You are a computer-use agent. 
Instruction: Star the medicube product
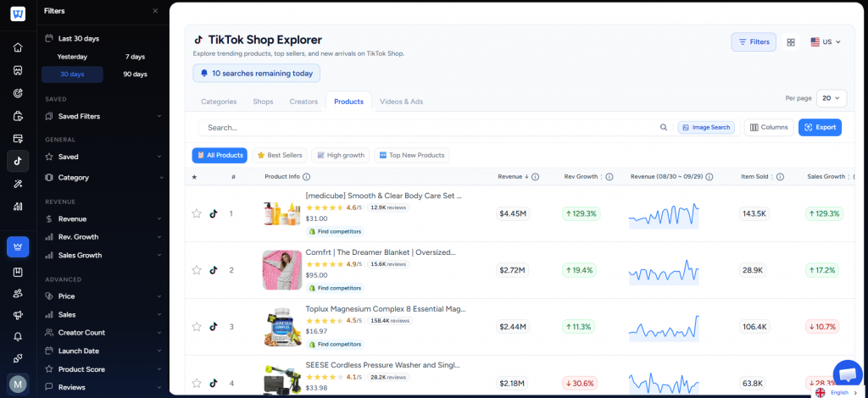coord(196,213)
